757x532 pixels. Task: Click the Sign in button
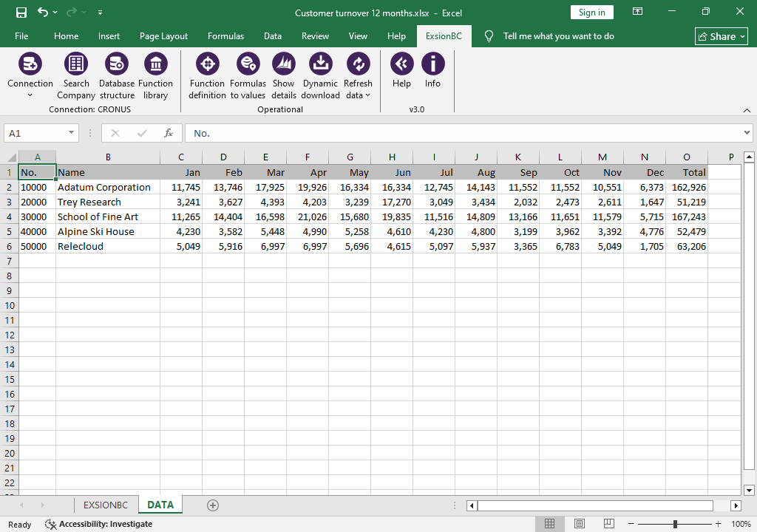(x=592, y=13)
